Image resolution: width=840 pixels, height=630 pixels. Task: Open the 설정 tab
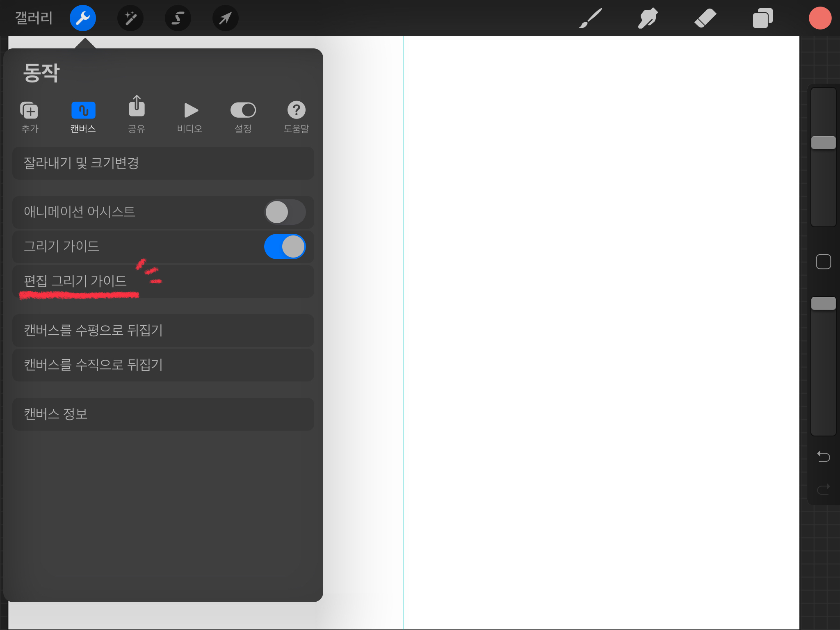point(243,117)
